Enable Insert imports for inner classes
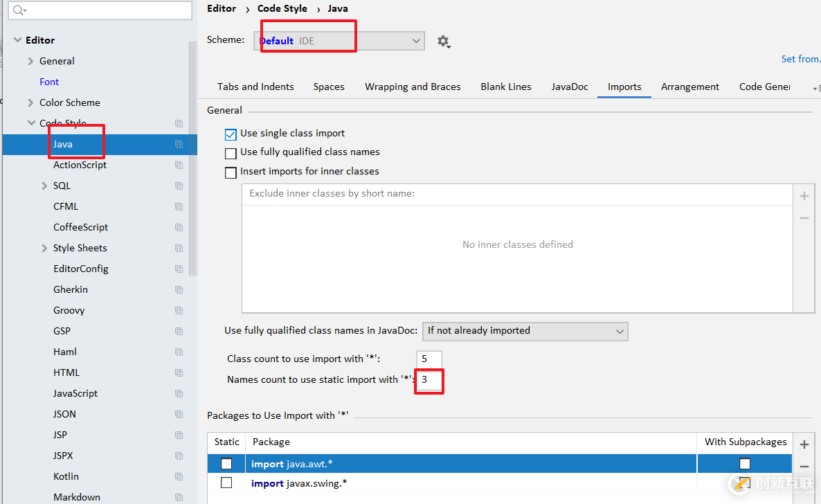Image resolution: width=821 pixels, height=504 pixels. coord(231,173)
